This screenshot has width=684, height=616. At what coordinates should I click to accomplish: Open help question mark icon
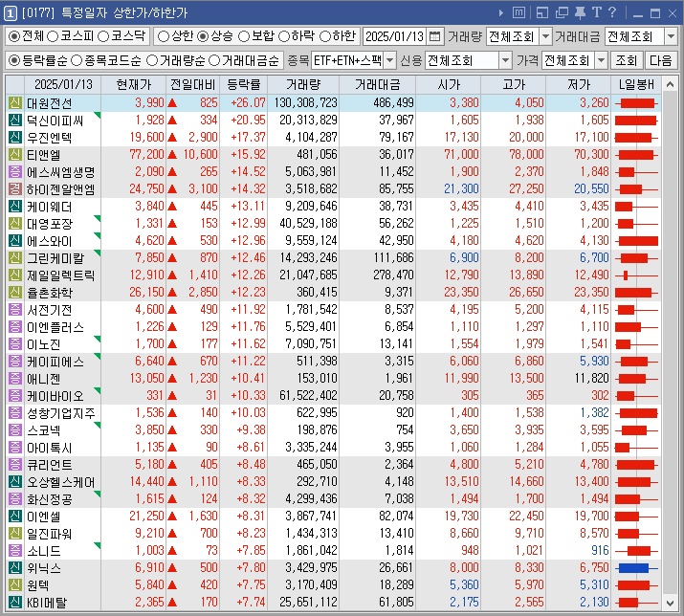[x=612, y=12]
